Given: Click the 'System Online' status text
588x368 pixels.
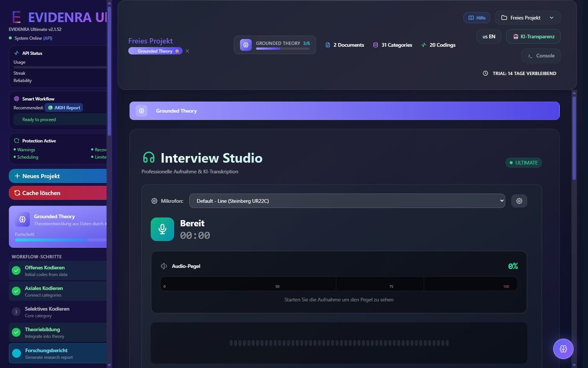Looking at the screenshot, I should pos(28,38).
